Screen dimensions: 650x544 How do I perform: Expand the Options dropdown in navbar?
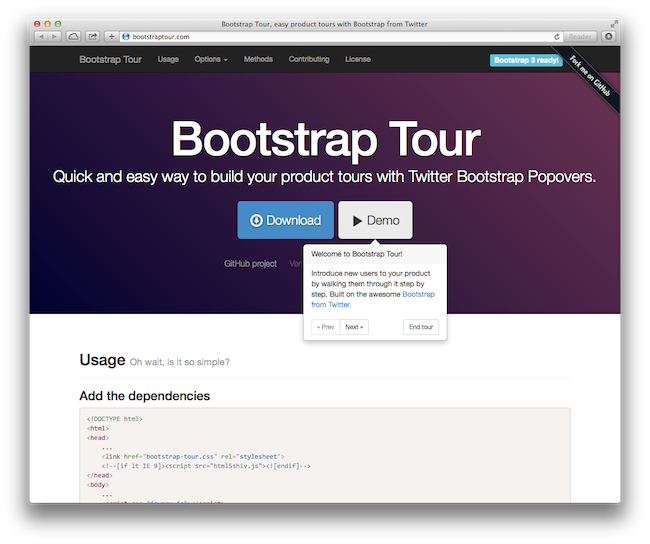pyautogui.click(x=211, y=59)
